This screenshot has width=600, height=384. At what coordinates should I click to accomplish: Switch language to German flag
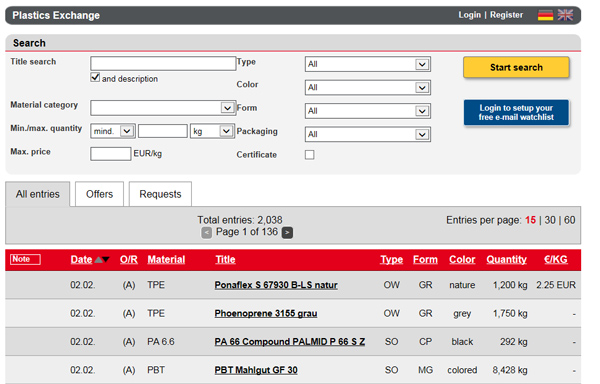pos(545,15)
